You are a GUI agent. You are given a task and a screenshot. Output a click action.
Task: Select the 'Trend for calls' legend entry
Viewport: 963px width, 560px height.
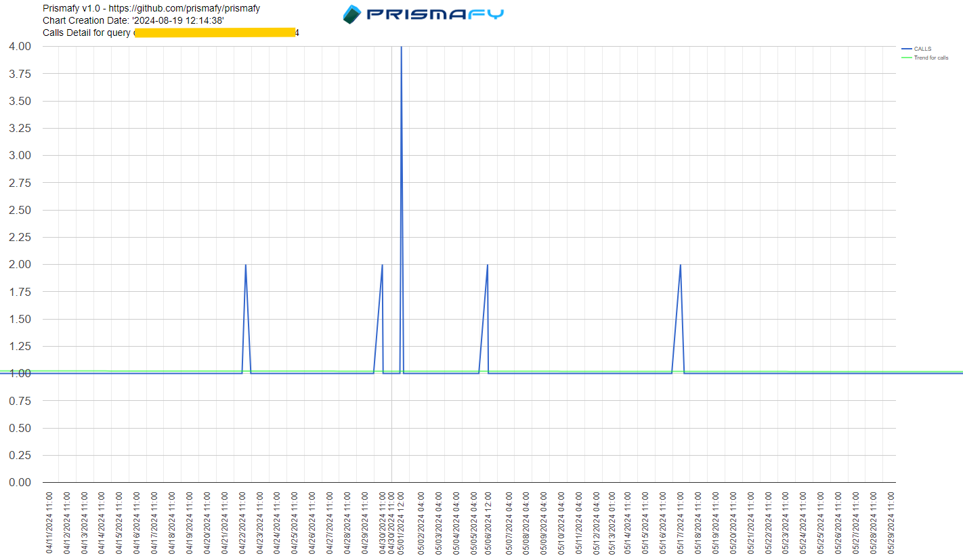pos(924,58)
